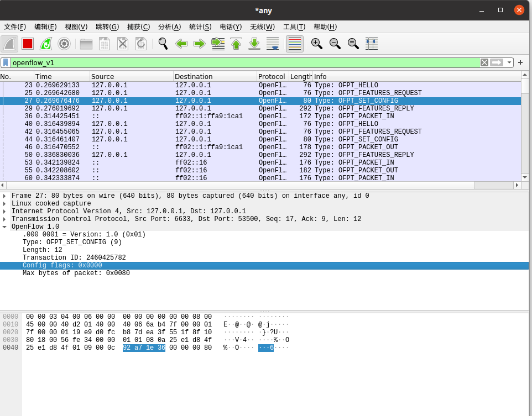Open the 跳转(G) menu
Image resolution: width=532 pixels, height=416 pixels.
pos(107,27)
